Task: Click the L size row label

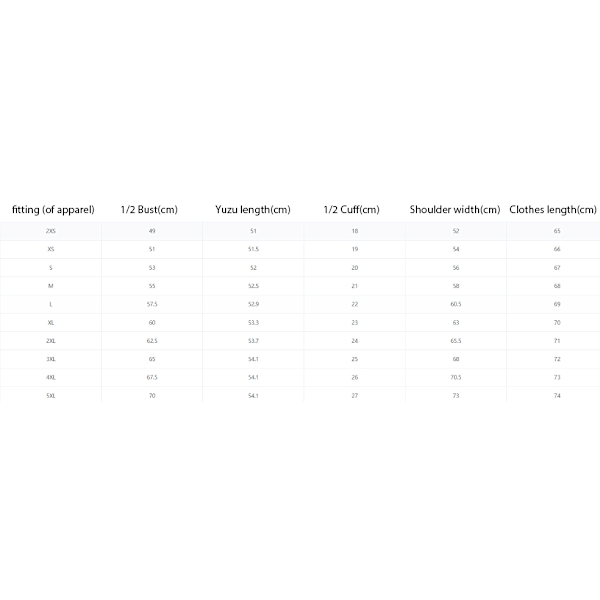Action: [51, 304]
